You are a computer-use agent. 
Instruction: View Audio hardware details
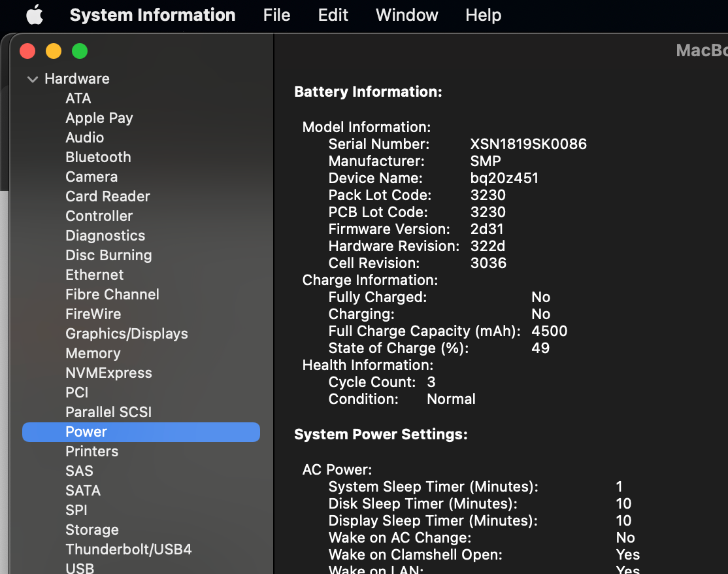click(86, 137)
